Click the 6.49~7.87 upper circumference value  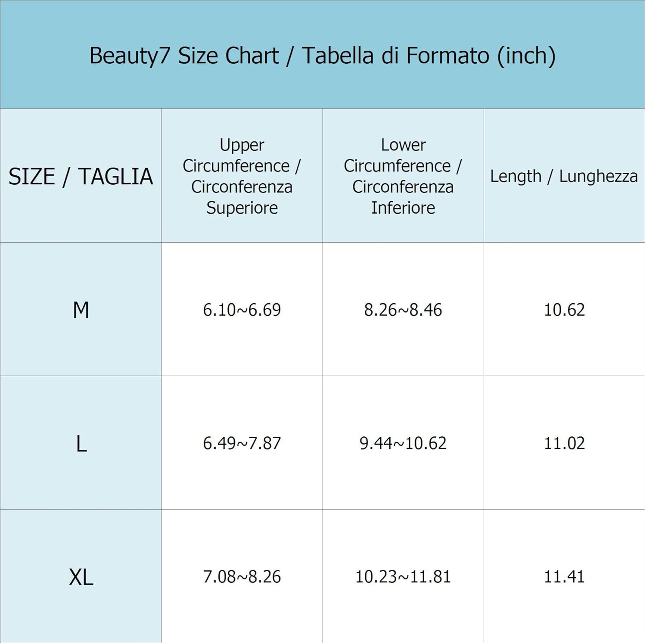pos(242,443)
